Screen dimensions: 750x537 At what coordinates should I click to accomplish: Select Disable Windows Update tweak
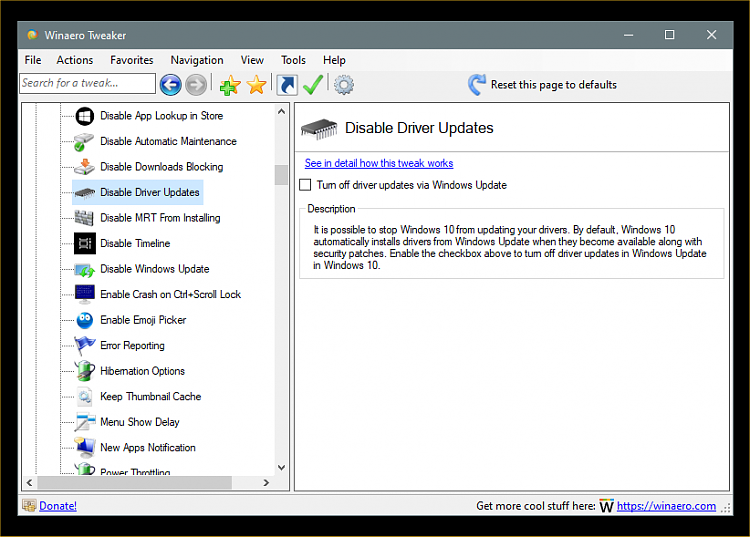[x=154, y=269]
